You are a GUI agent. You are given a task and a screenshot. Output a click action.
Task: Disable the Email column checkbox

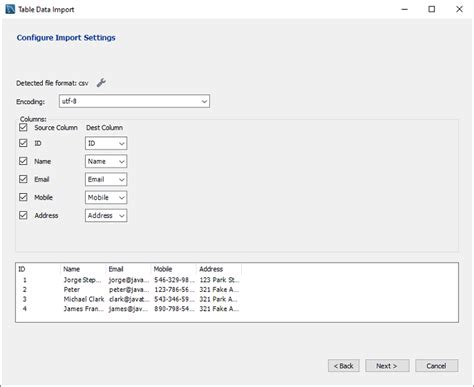point(23,179)
